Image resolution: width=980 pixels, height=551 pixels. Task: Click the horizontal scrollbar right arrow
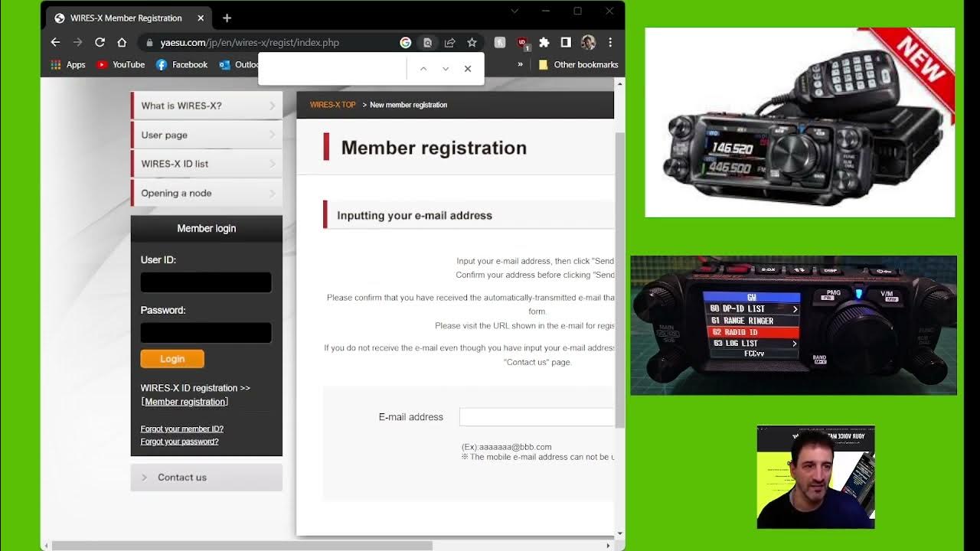point(609,546)
